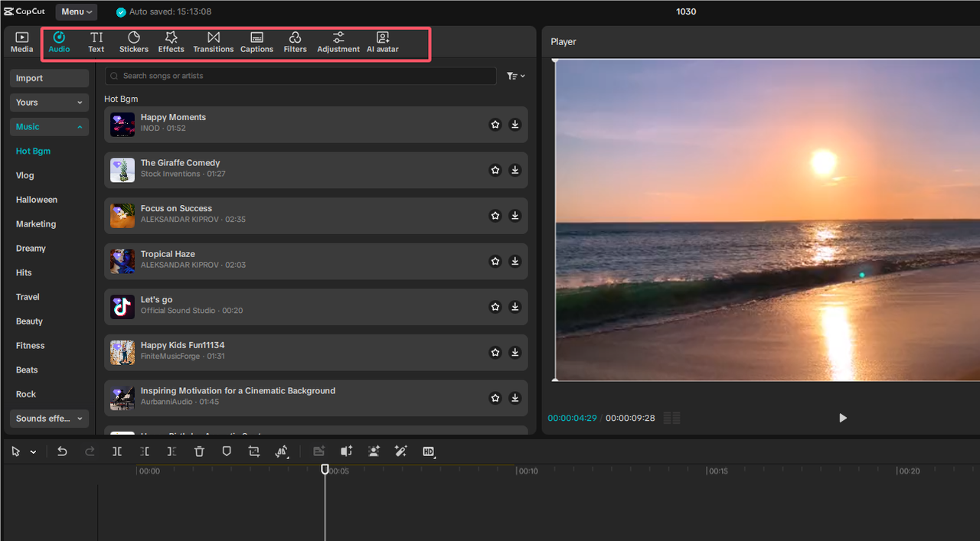Expand the Yours section in the sidebar

[x=49, y=102]
